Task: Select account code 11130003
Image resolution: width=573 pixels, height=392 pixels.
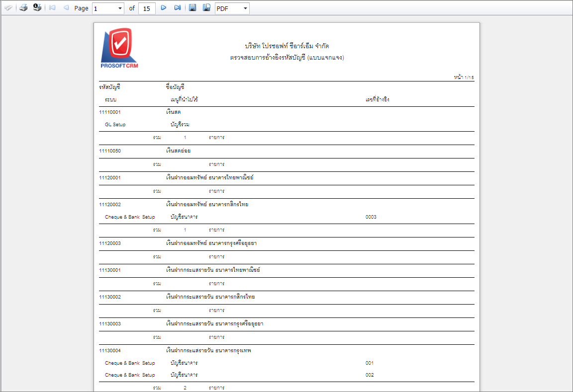Action: [x=109, y=324]
